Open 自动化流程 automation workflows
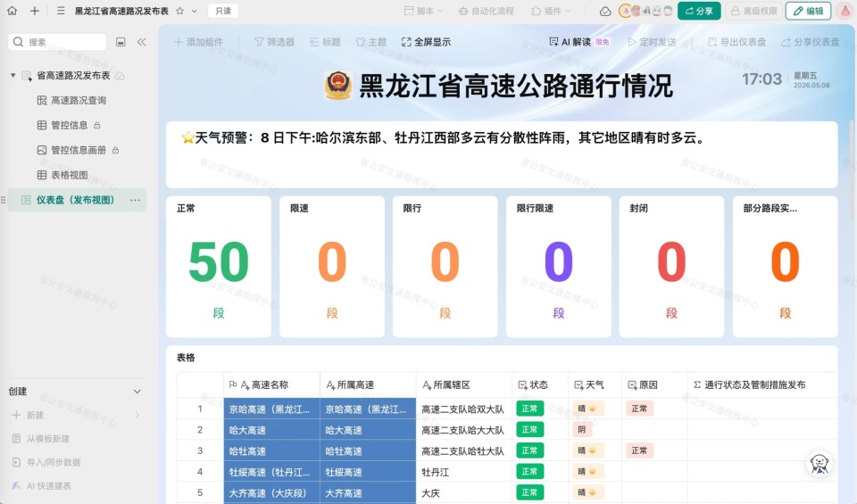The width and height of the screenshot is (857, 504). [x=487, y=11]
